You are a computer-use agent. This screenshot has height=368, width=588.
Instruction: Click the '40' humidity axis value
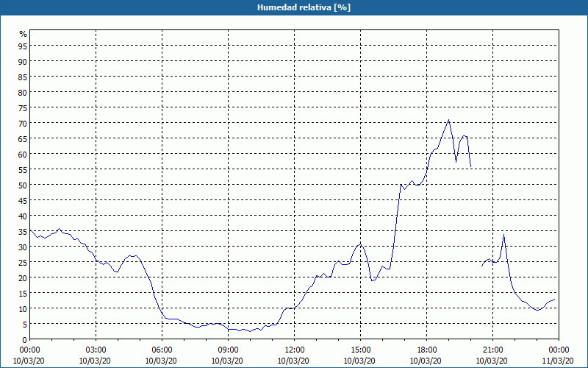click(23, 216)
